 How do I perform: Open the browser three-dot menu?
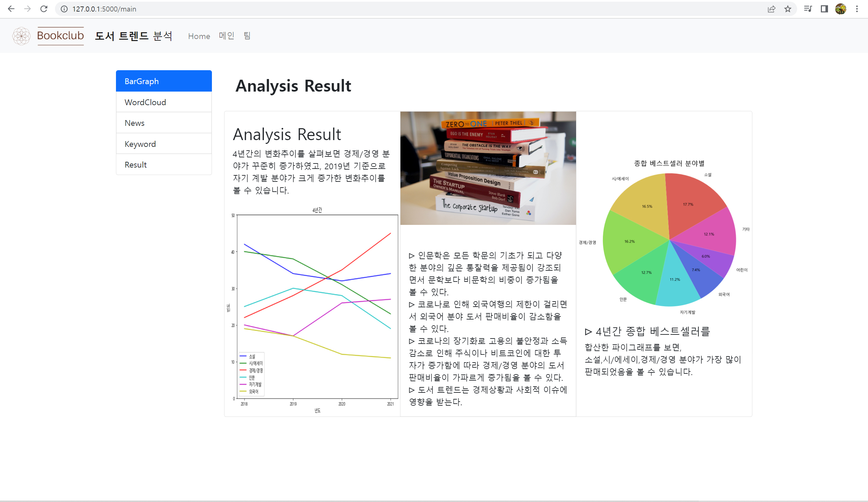pos(857,9)
